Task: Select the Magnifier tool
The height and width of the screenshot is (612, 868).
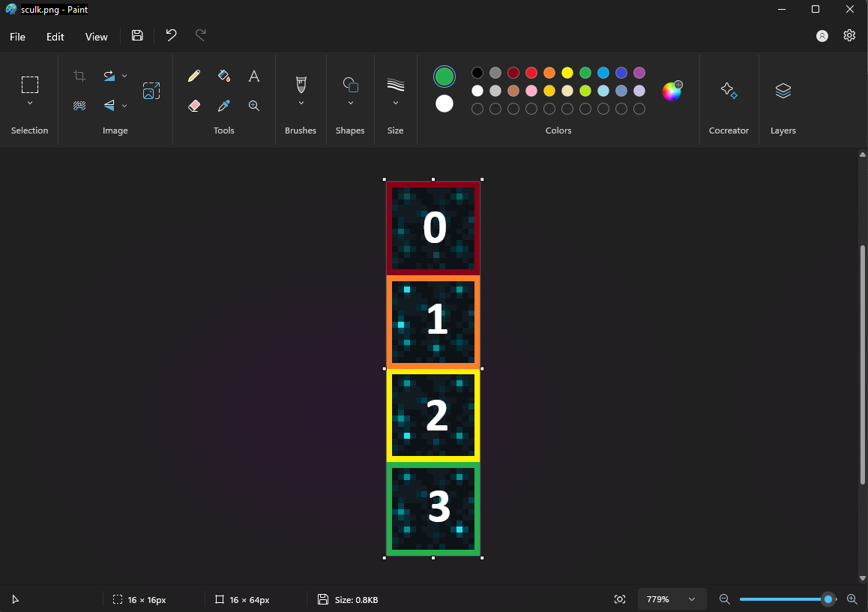Action: coord(254,105)
